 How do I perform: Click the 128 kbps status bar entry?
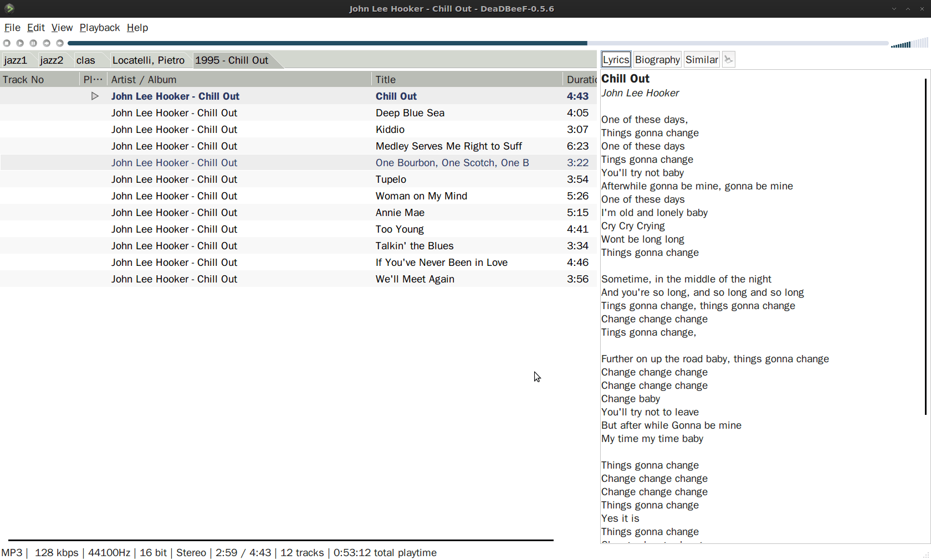point(57,553)
